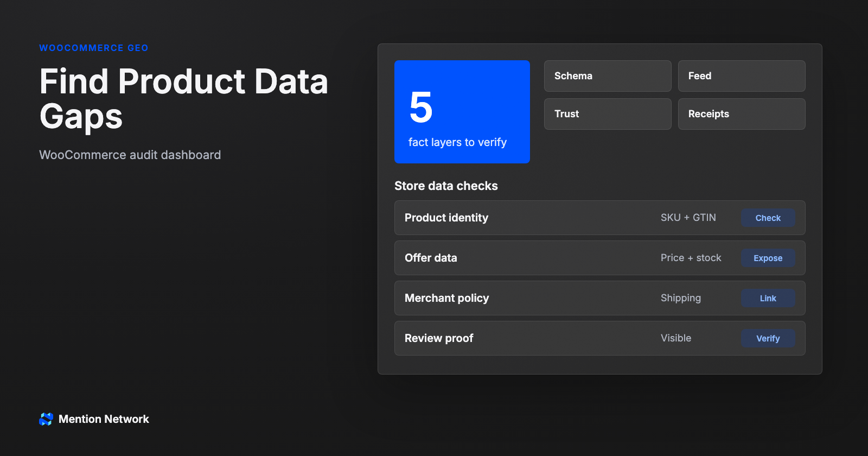
Task: Click the Price + stock value
Action: pos(691,258)
